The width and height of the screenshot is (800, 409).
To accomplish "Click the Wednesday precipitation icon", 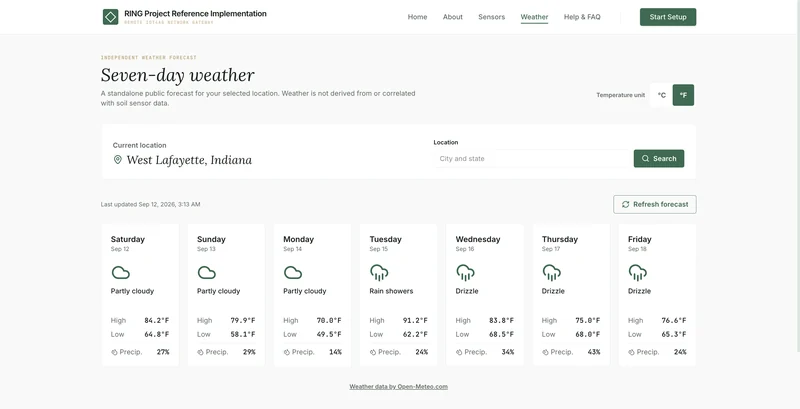I will [459, 352].
